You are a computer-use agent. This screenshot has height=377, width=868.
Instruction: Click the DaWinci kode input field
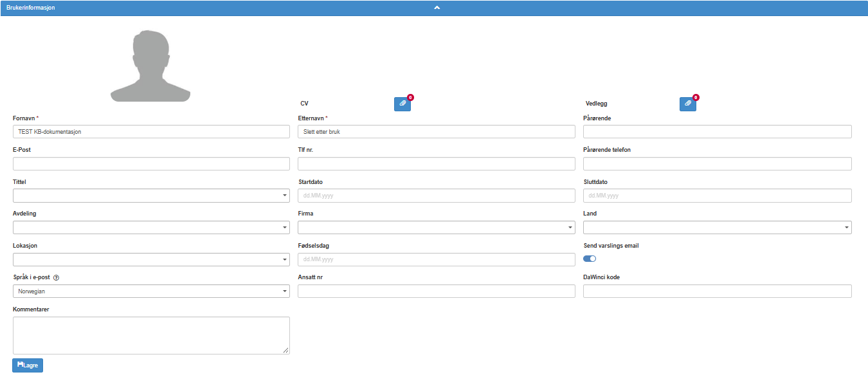718,291
